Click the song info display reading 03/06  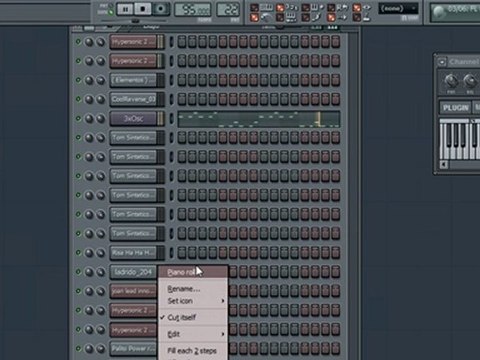click(x=455, y=12)
